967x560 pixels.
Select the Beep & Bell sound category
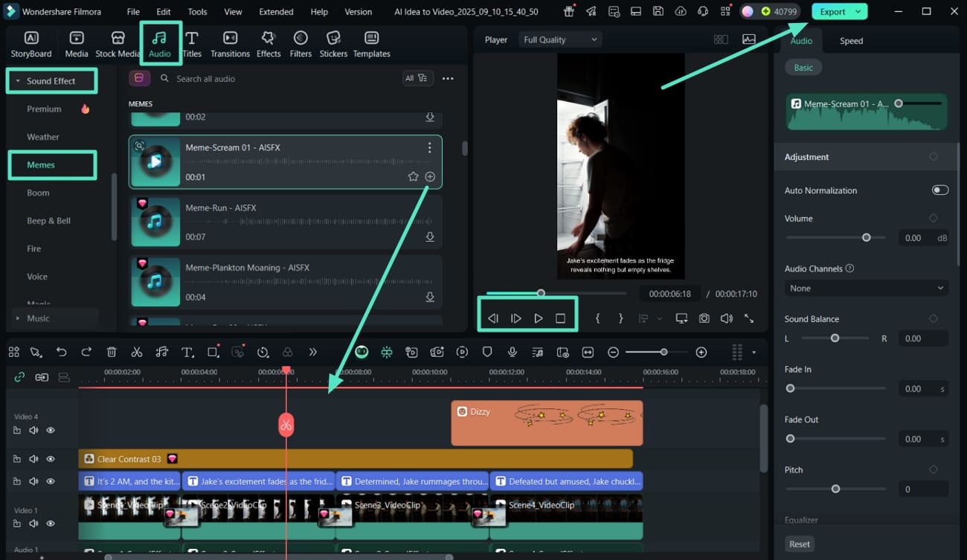tap(49, 221)
